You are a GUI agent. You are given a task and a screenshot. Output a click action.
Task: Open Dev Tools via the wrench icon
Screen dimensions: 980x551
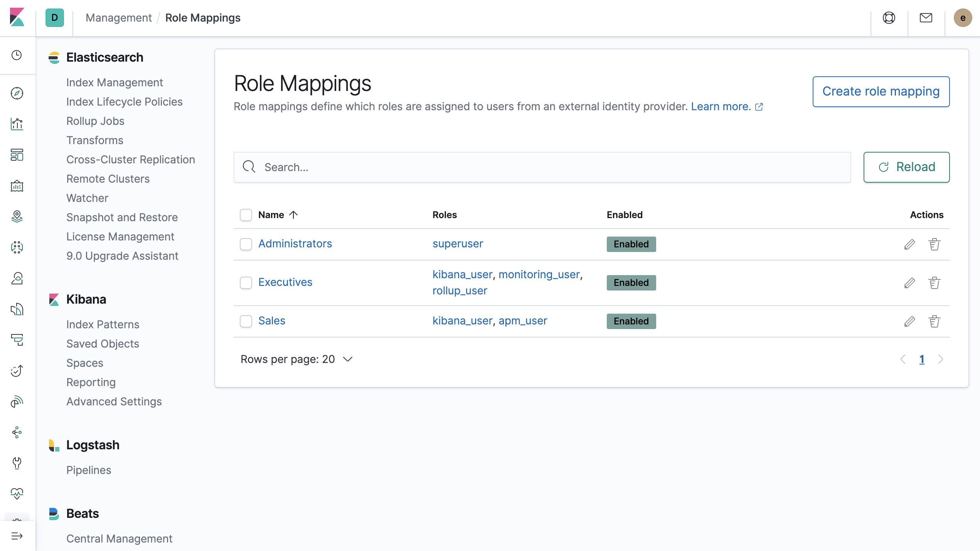17,464
